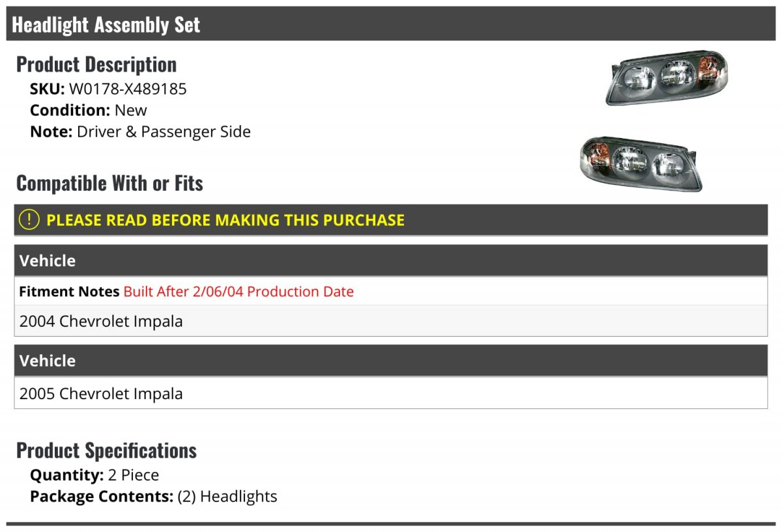This screenshot has width=782, height=532.
Task: Click the bold Fitment Notes label
Action: tap(69, 292)
